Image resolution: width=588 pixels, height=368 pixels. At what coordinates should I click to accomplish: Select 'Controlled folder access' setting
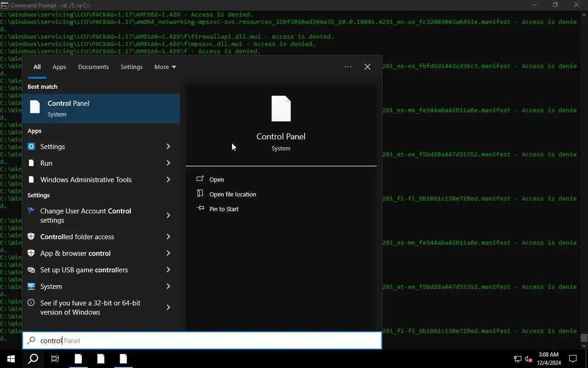[x=77, y=236]
